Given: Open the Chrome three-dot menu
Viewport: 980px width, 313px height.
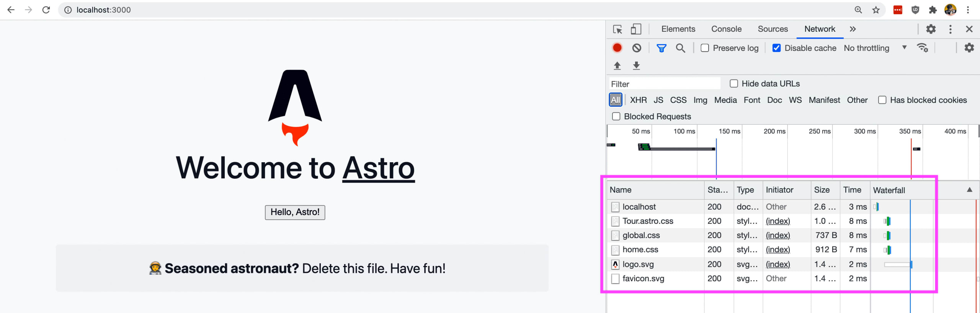Looking at the screenshot, I should coord(968,10).
